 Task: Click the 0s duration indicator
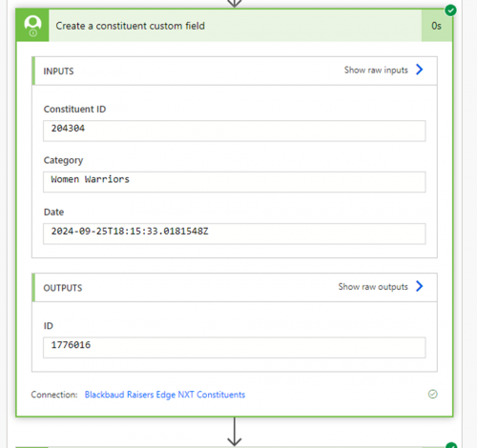[x=436, y=26]
